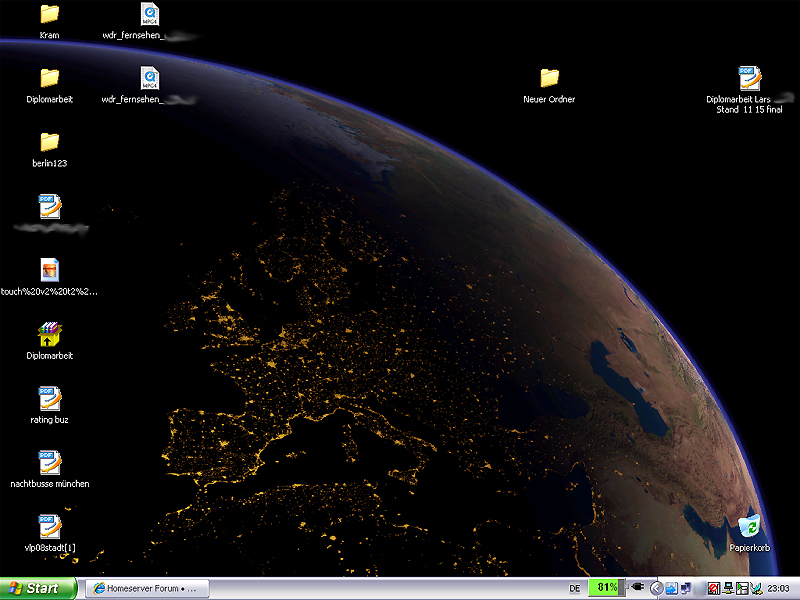Select the wdr_fernsehen MP4 file next to Diplomarbeit folder
The image size is (800, 600).
click(149, 78)
